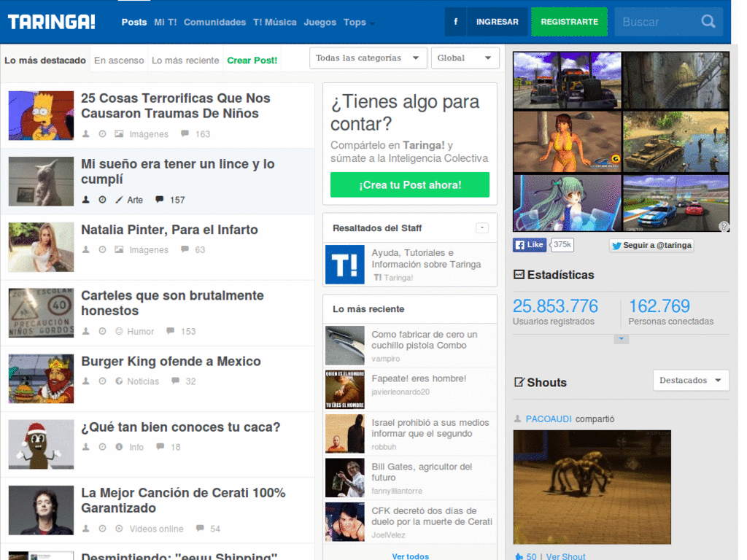The height and width of the screenshot is (560, 747).
Task: Click the thumbs-up icon beside 50
Action: [x=519, y=556]
